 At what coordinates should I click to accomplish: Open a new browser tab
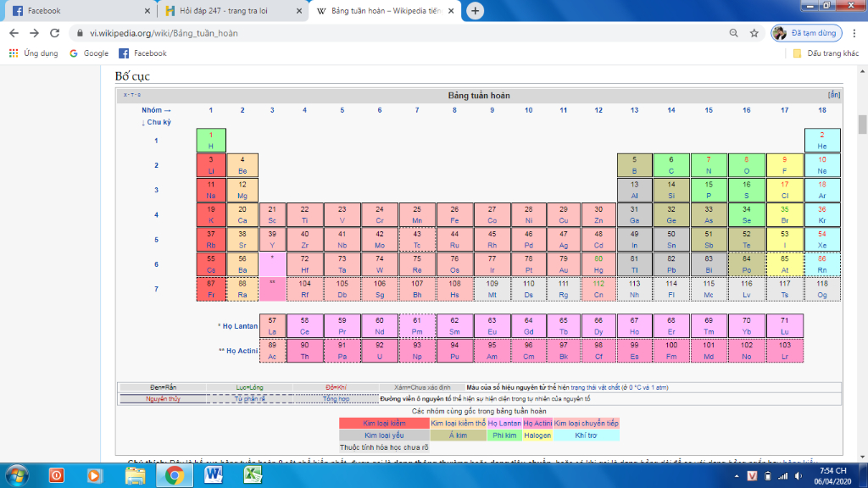point(475,10)
